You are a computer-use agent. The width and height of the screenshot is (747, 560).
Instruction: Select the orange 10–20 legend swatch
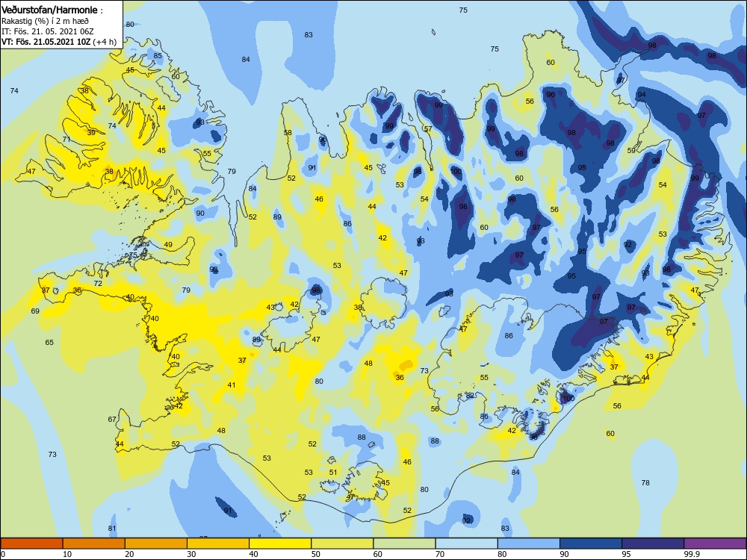point(94,544)
